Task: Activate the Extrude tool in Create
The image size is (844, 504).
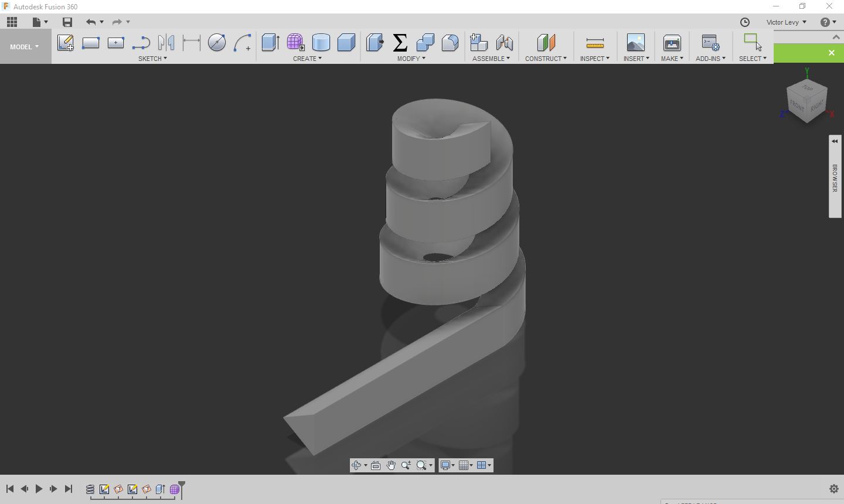Action: click(270, 42)
